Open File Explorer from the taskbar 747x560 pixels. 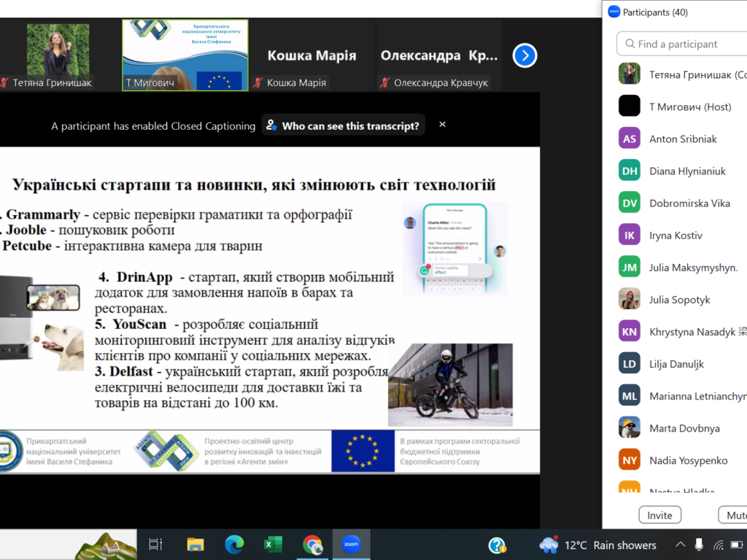(195, 545)
